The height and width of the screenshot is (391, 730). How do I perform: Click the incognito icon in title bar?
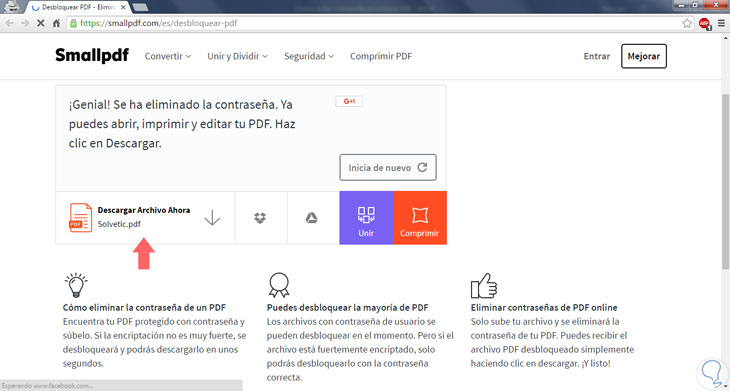tap(13, 7)
